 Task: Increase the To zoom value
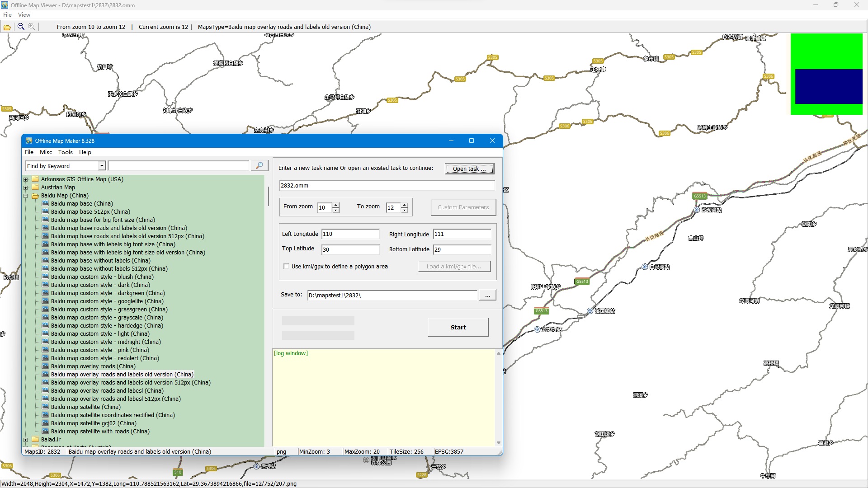click(x=405, y=205)
